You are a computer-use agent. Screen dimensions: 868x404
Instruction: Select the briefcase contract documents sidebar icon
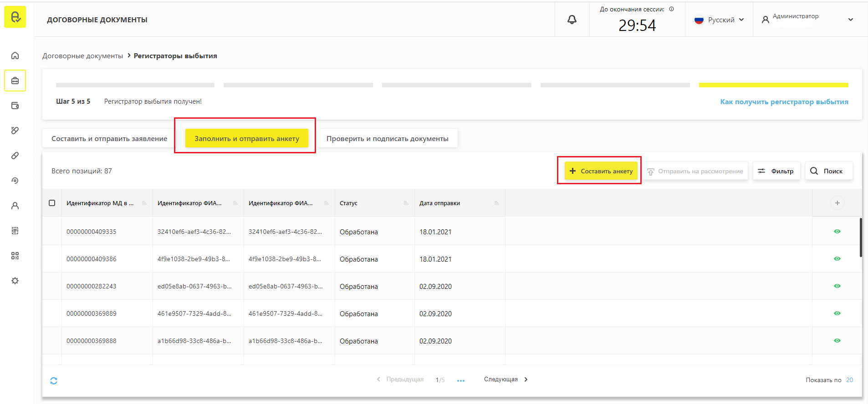click(15, 81)
